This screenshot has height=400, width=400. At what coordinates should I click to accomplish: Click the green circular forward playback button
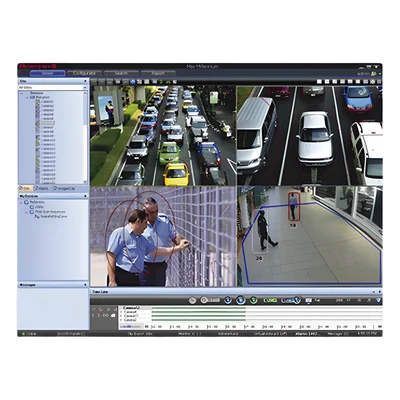pyautogui.click(x=254, y=300)
